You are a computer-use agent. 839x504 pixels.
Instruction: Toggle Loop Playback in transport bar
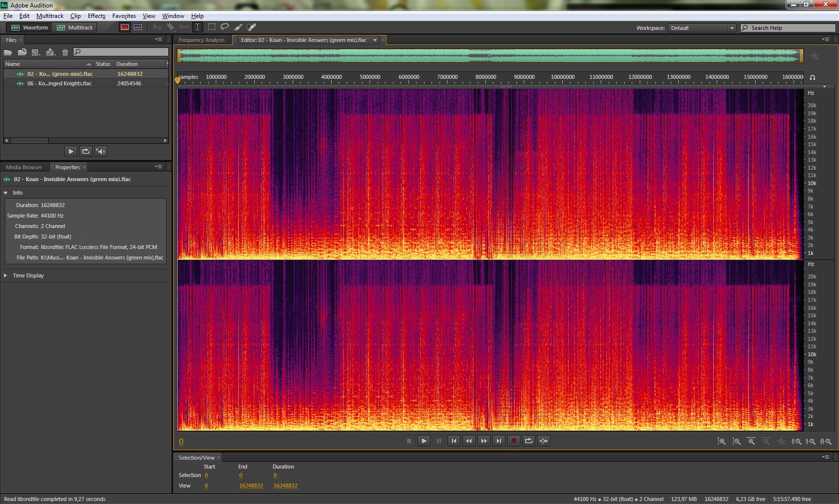pyautogui.click(x=529, y=441)
